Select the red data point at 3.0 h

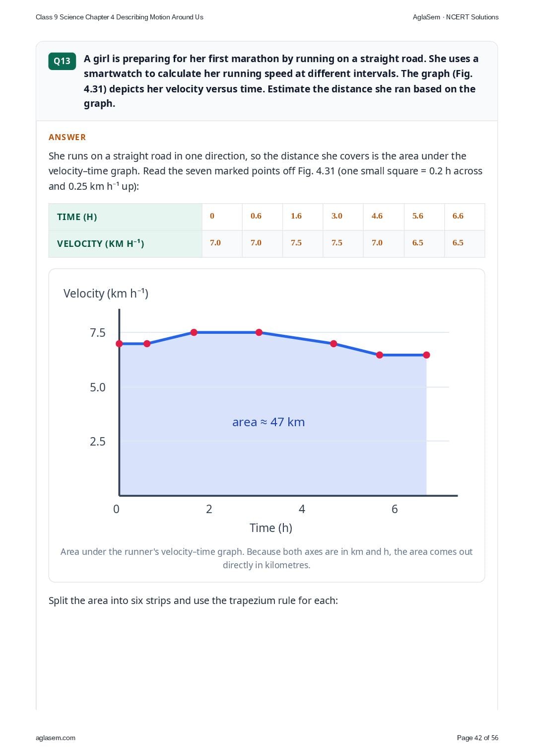[259, 332]
